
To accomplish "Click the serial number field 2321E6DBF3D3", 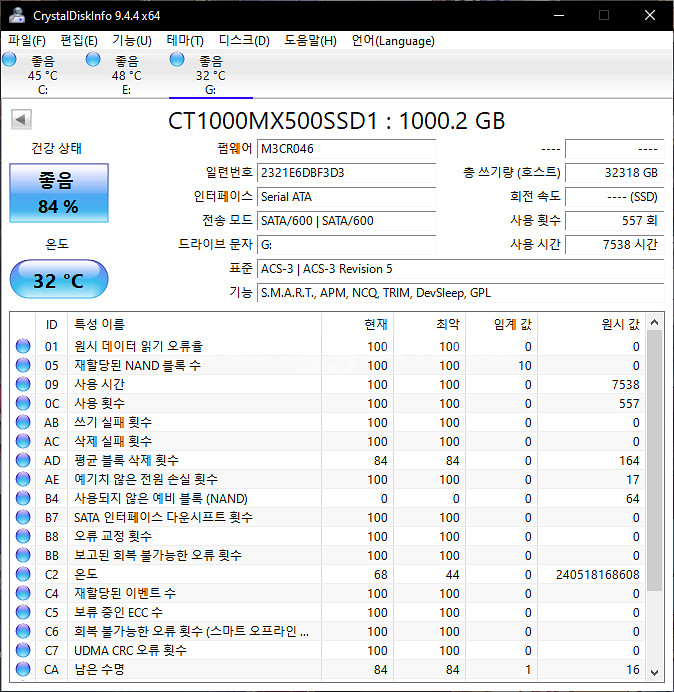I will [346, 173].
